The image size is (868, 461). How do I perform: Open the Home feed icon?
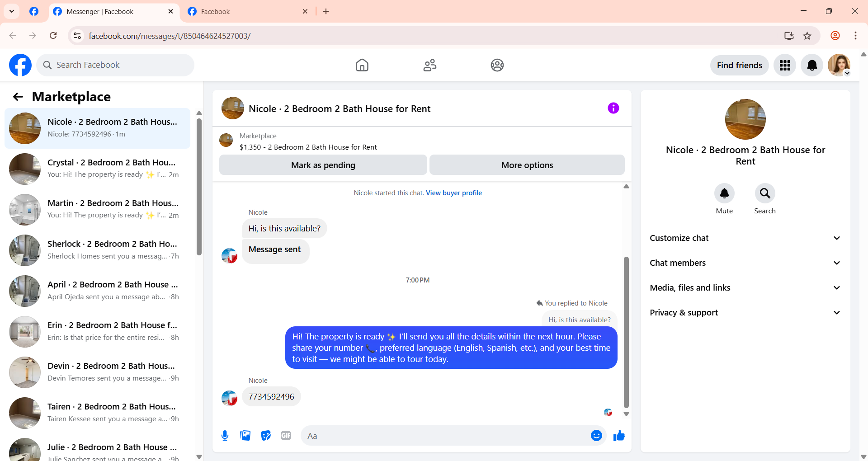[x=362, y=65]
